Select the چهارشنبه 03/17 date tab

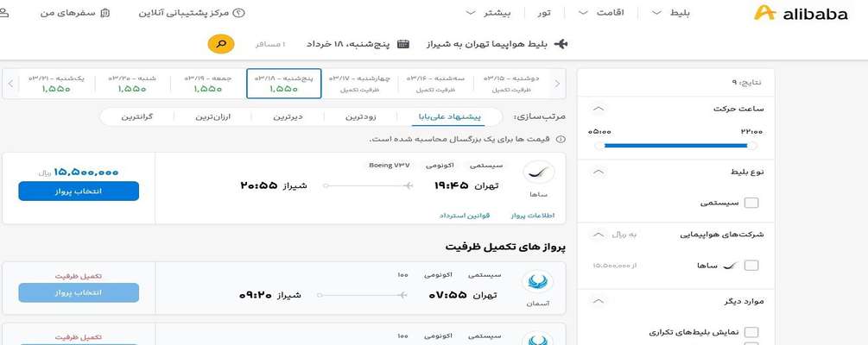(360, 84)
